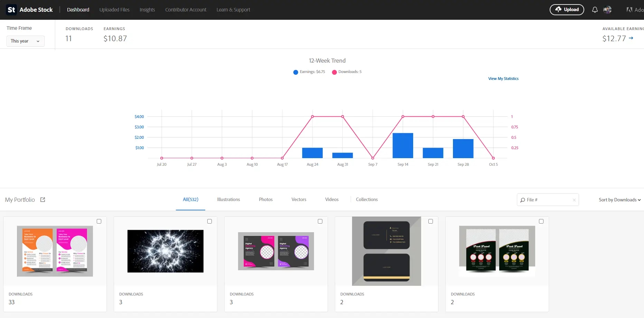Open My Portfolio external link icon
This screenshot has width=644, height=318.
(43, 200)
